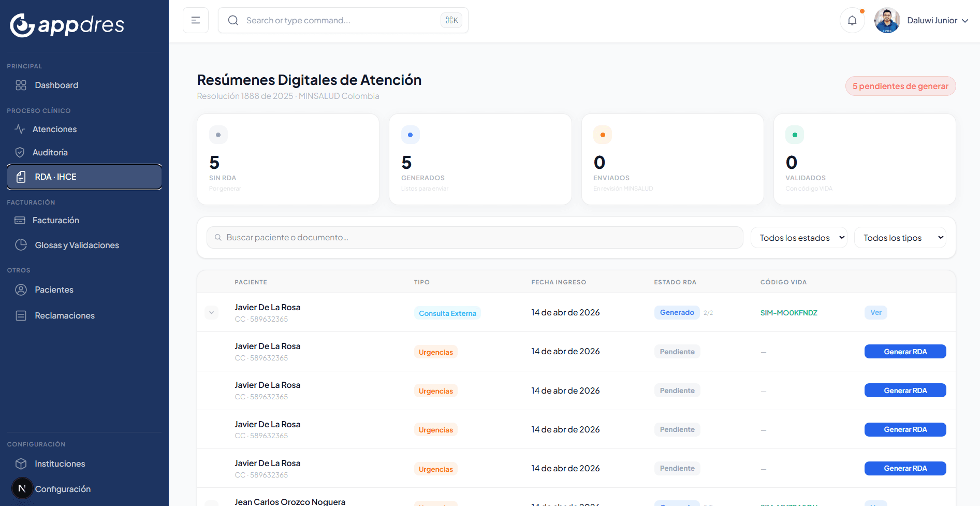
Task: Open Instituciones settings
Action: [x=84, y=464]
